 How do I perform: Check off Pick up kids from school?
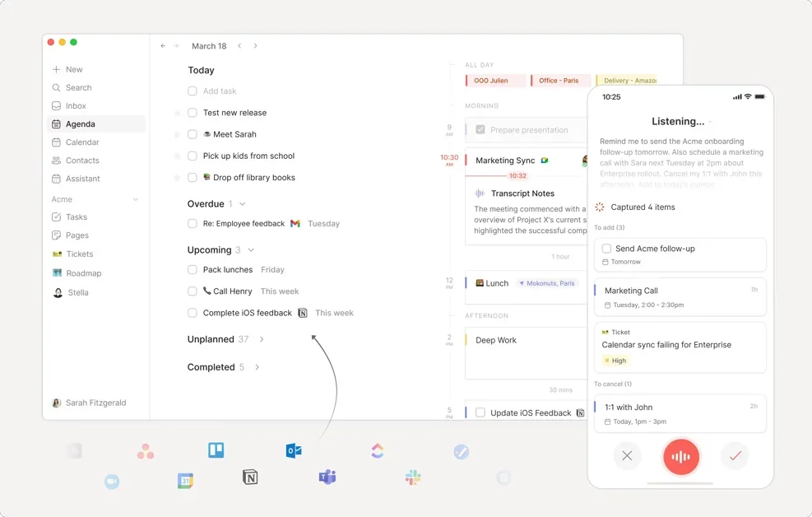point(193,156)
